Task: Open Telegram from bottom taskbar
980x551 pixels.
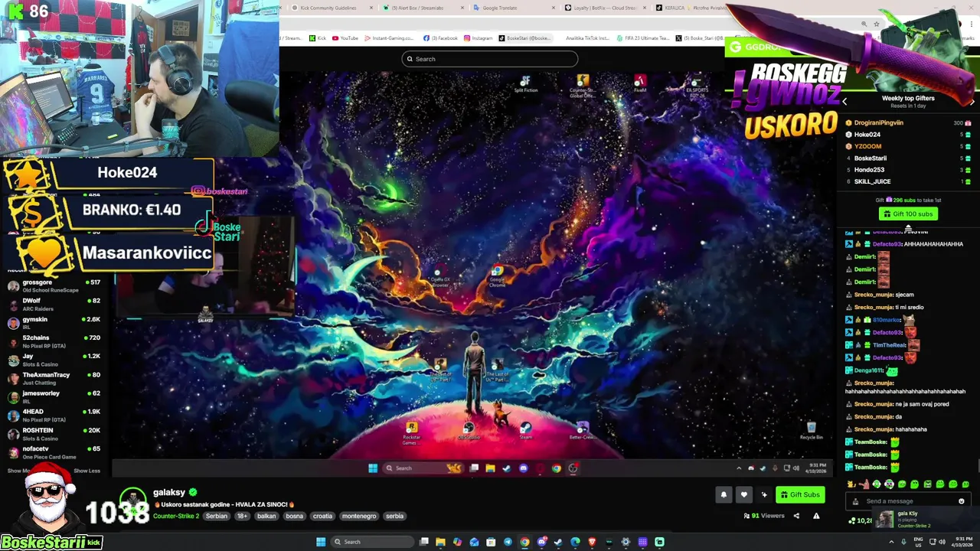Action: [x=508, y=542]
